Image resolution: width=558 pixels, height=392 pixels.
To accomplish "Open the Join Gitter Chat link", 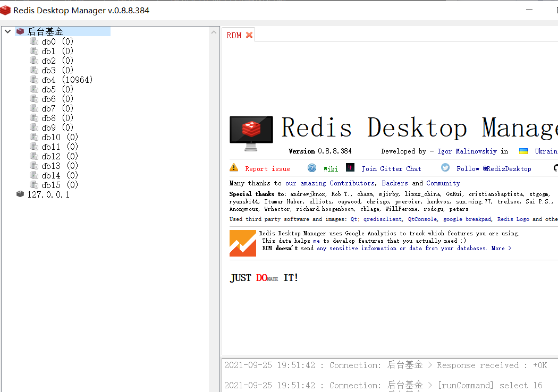I will coord(391,169).
